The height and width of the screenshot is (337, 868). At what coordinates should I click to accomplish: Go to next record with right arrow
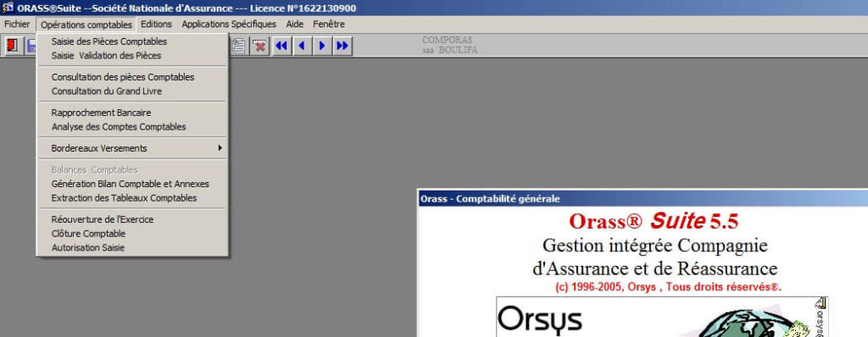click(x=321, y=46)
